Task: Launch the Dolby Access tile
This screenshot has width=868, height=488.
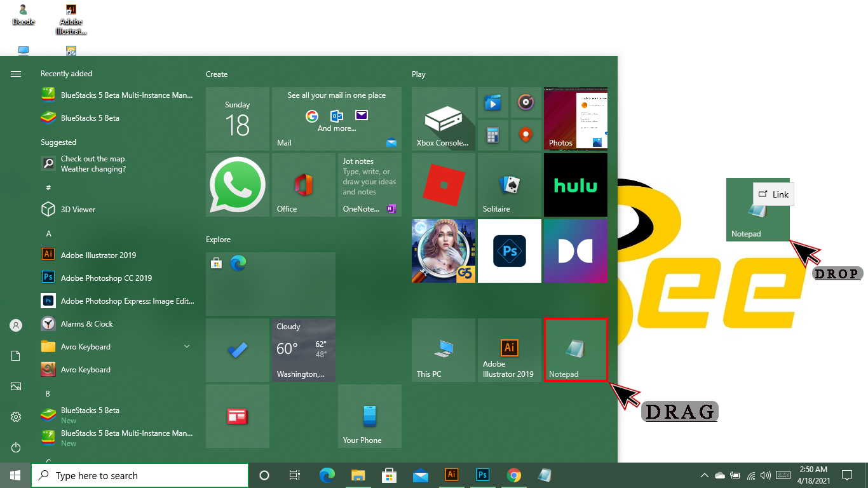Action: [575, 251]
